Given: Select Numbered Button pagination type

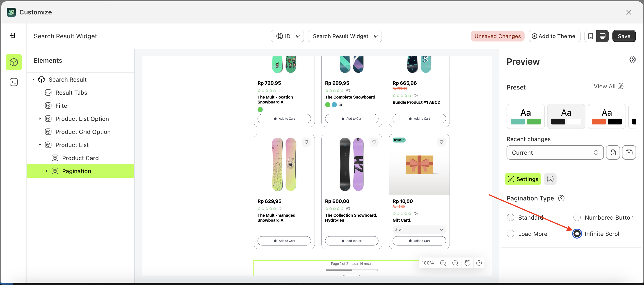Looking at the screenshot, I should (577, 217).
